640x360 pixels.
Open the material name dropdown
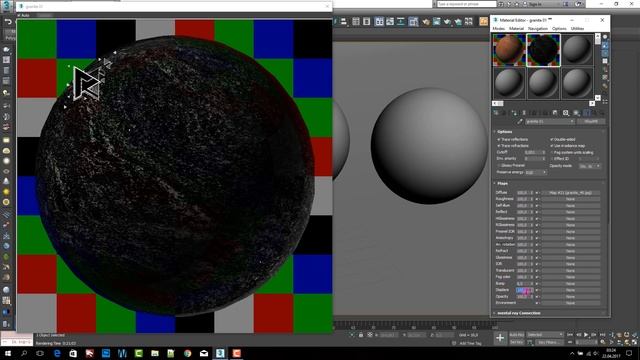click(550, 122)
